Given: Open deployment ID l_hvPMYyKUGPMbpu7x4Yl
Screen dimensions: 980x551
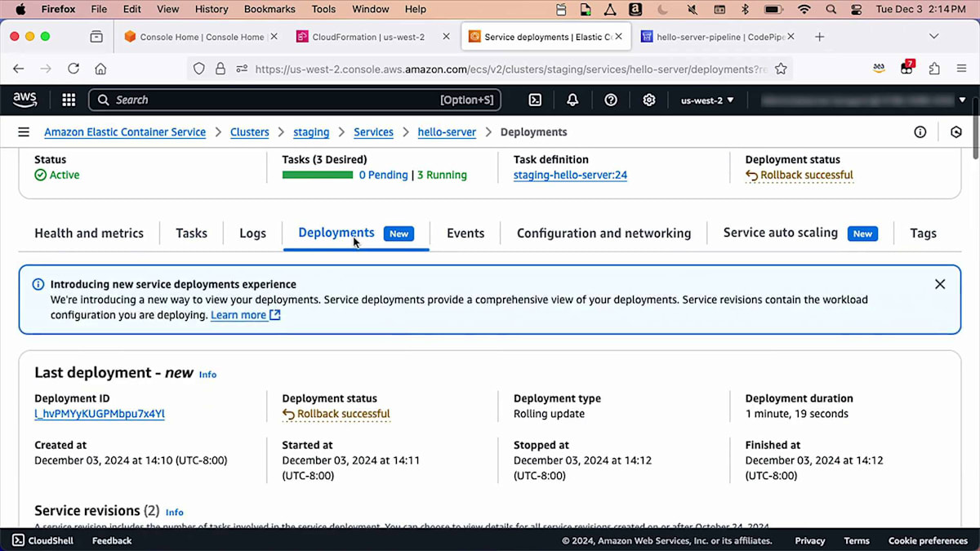Looking at the screenshot, I should [100, 414].
